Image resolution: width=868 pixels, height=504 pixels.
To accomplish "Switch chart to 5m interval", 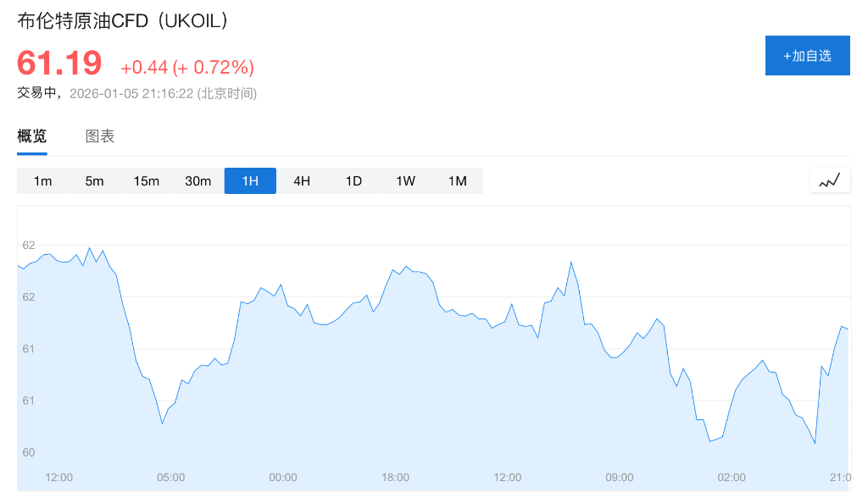I will 94,181.
